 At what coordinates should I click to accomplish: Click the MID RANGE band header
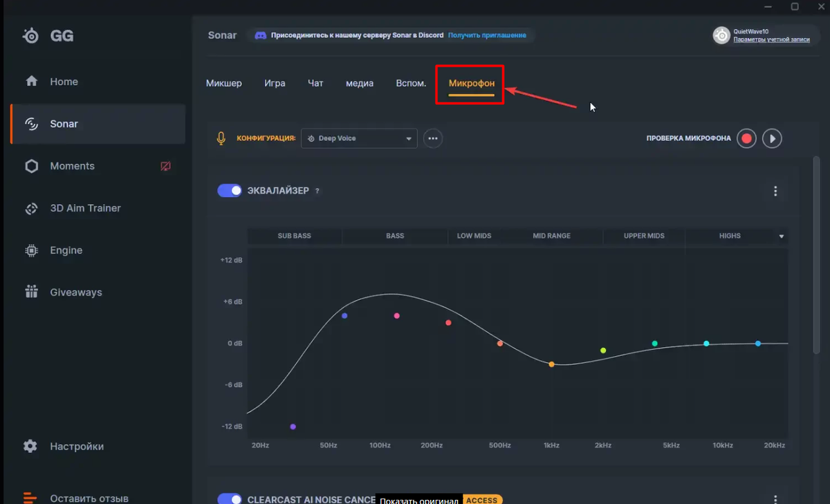pos(552,236)
